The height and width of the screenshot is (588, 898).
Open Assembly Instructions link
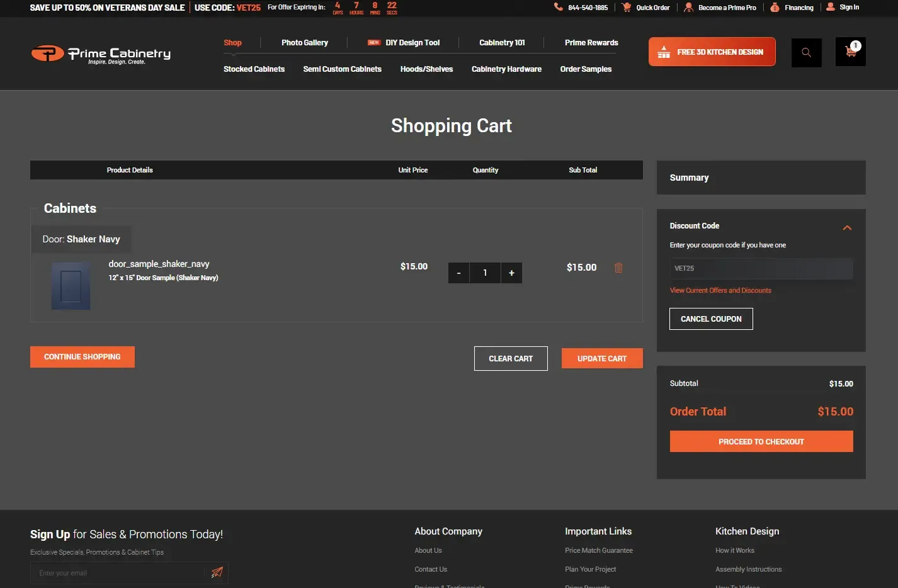point(749,569)
